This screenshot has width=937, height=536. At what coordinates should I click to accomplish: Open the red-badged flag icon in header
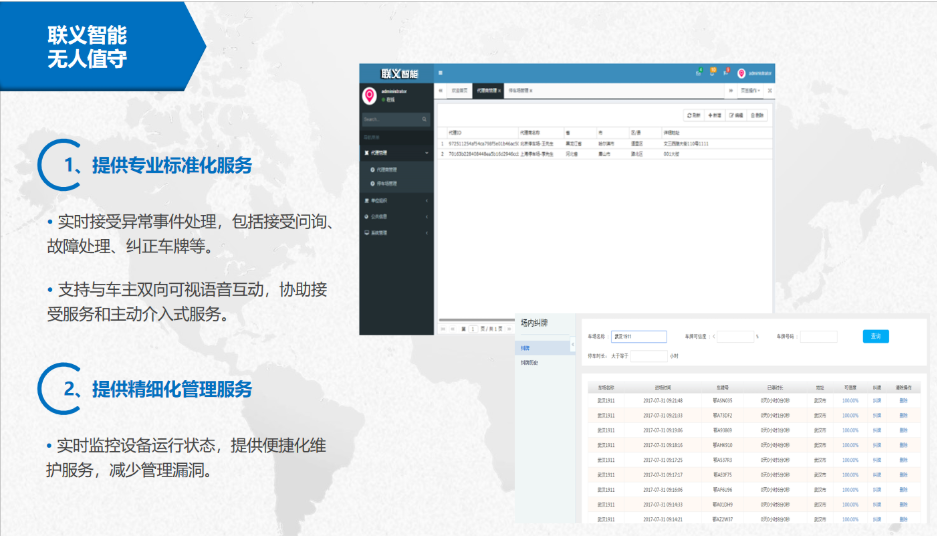click(x=726, y=72)
